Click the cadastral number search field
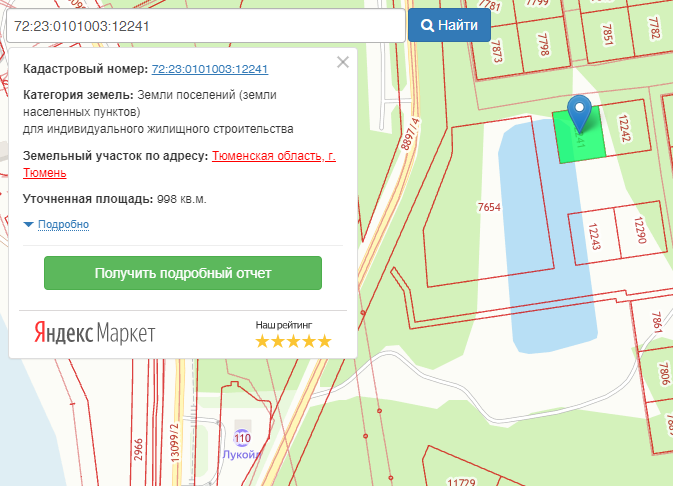Screen dimensions: 673x486 coord(203,25)
